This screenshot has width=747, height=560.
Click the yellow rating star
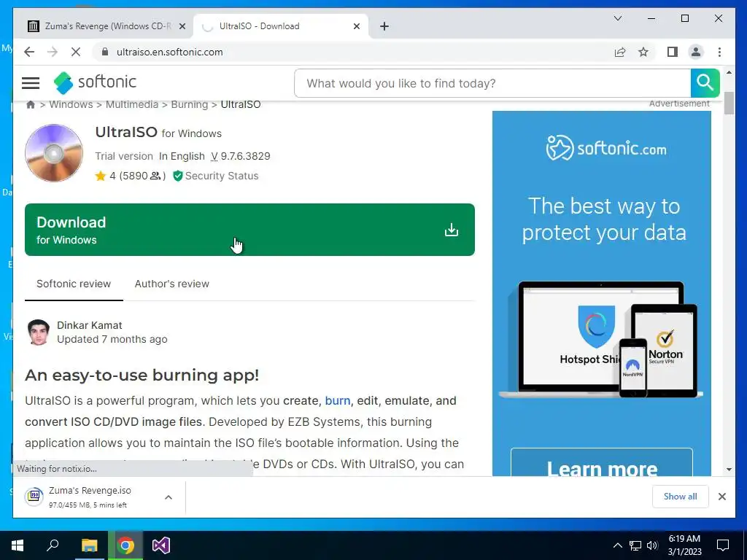point(100,176)
